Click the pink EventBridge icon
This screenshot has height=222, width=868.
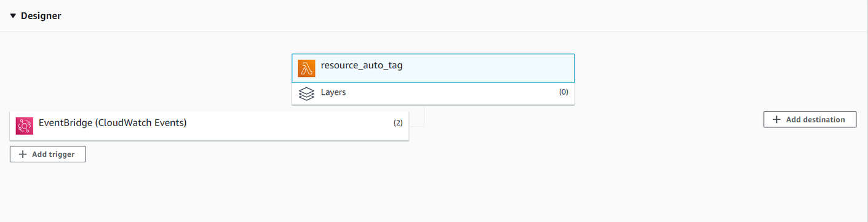click(25, 126)
